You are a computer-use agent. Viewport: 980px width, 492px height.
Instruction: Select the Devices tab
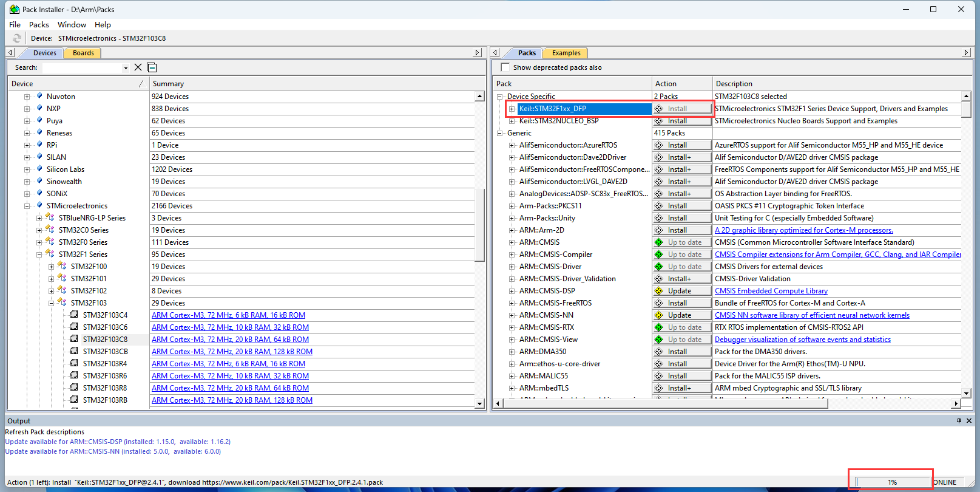coord(44,53)
